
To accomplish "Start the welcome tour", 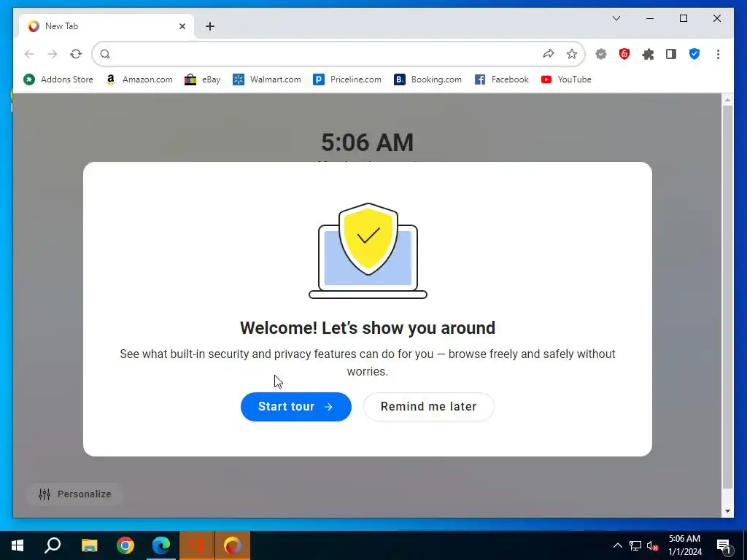I will tap(296, 407).
